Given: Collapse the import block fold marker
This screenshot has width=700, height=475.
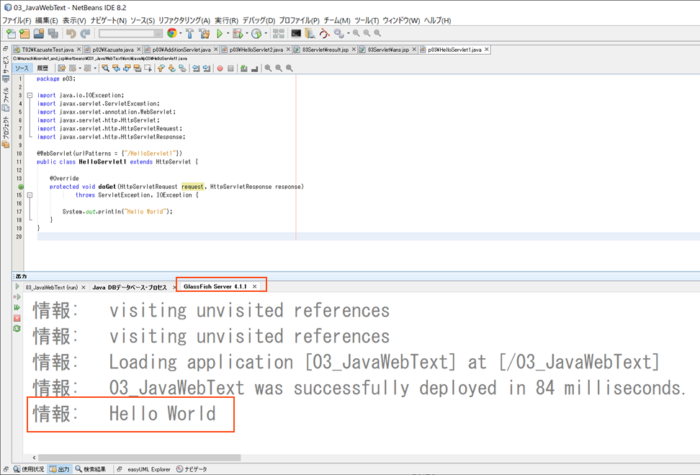Looking at the screenshot, I should (x=29, y=95).
